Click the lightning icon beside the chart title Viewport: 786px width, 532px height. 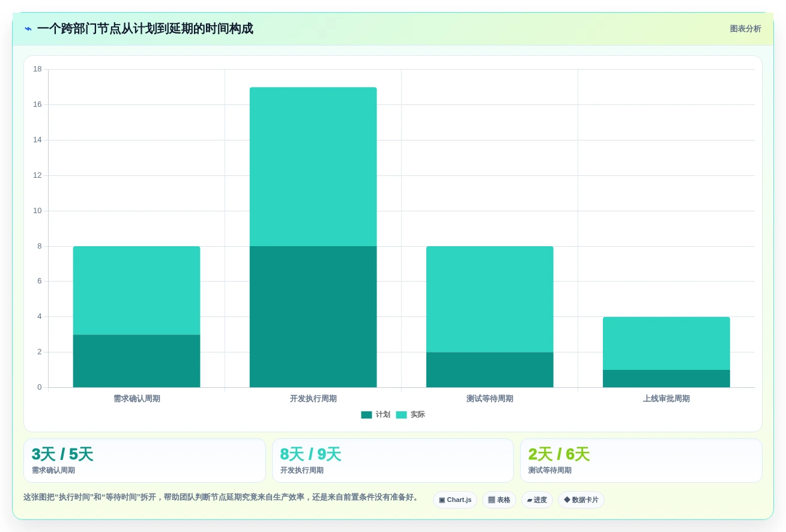[28, 29]
